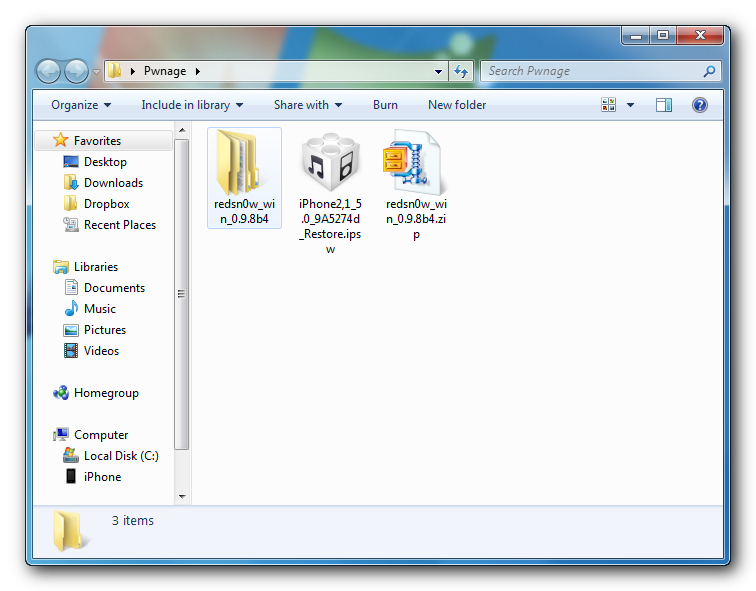756x591 pixels.
Task: Open iPhone device in navigation pane
Action: [x=102, y=477]
